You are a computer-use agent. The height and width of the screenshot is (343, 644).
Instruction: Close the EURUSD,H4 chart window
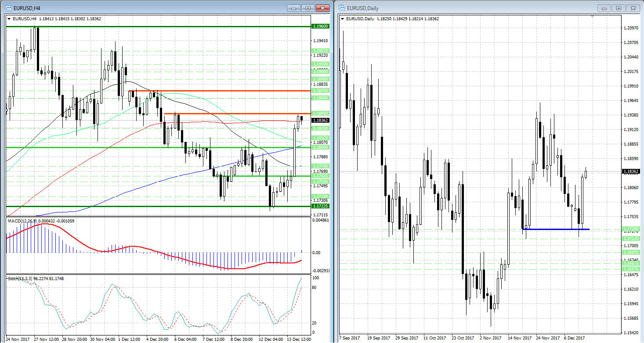click(323, 8)
